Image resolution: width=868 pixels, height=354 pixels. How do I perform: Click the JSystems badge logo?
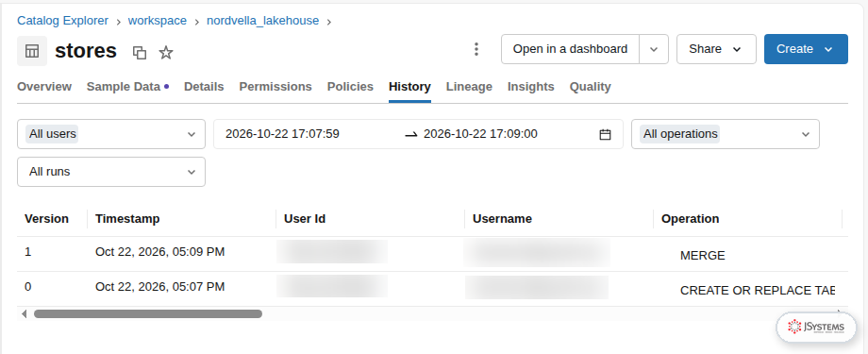816,327
